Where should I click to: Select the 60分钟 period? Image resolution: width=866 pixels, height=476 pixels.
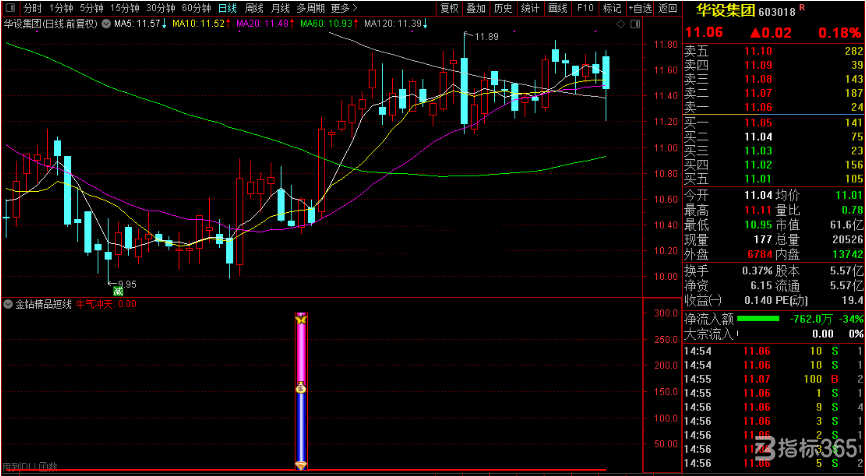click(x=196, y=8)
